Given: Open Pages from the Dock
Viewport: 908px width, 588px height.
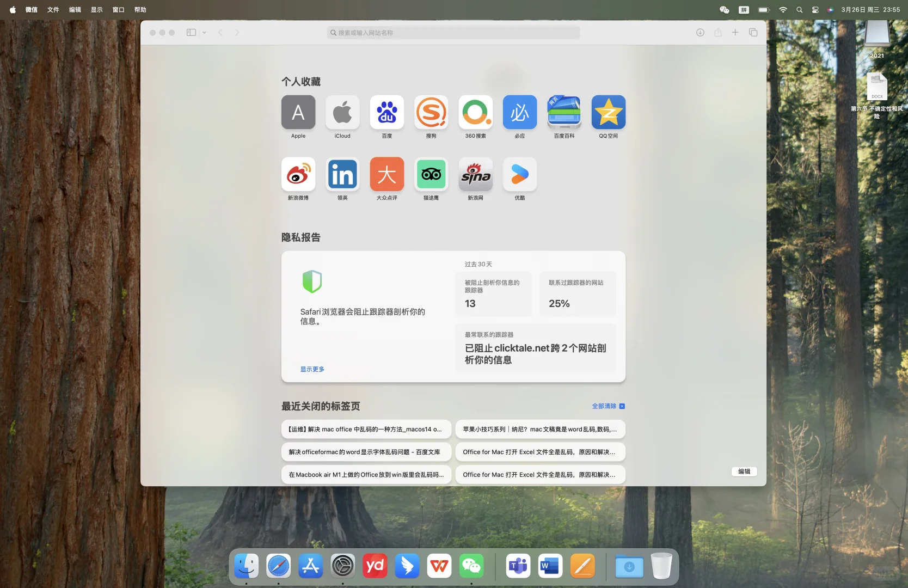Looking at the screenshot, I should click(x=582, y=566).
